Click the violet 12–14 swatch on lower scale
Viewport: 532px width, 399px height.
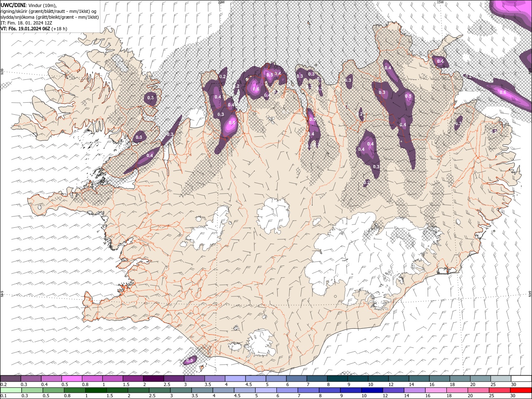point(393,390)
